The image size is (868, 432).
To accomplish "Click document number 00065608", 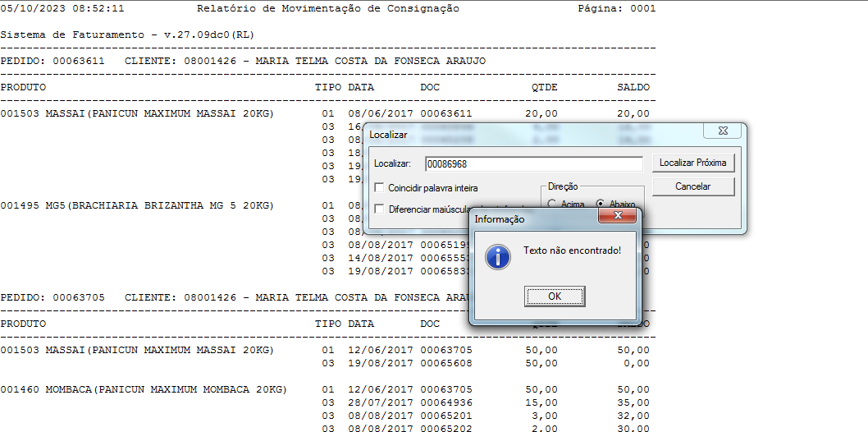I will point(446,363).
